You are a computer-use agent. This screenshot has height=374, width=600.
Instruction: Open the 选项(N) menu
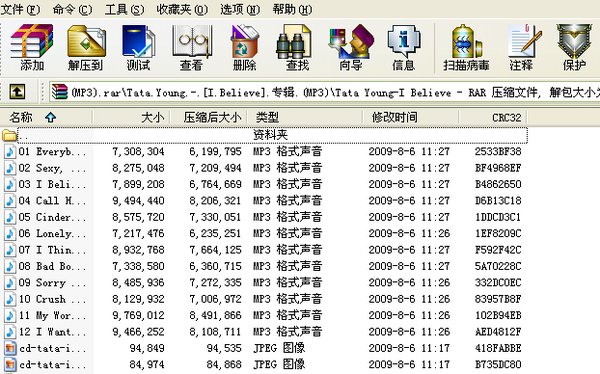[240, 9]
